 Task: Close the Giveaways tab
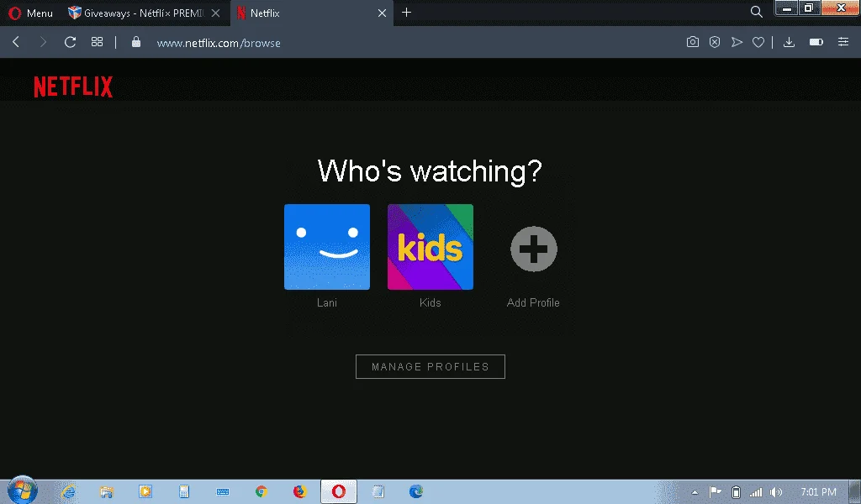point(216,13)
